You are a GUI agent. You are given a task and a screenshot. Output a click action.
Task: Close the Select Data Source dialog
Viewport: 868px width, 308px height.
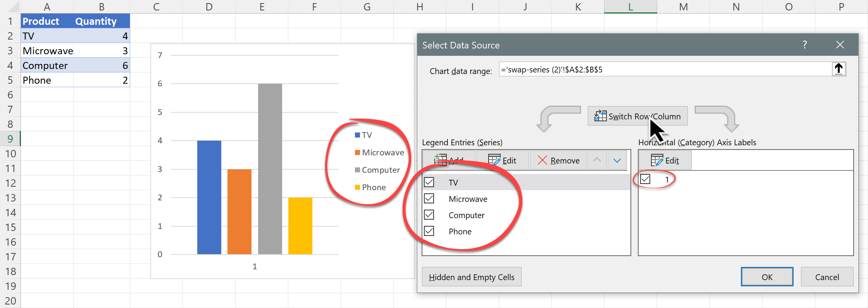pyautogui.click(x=840, y=45)
